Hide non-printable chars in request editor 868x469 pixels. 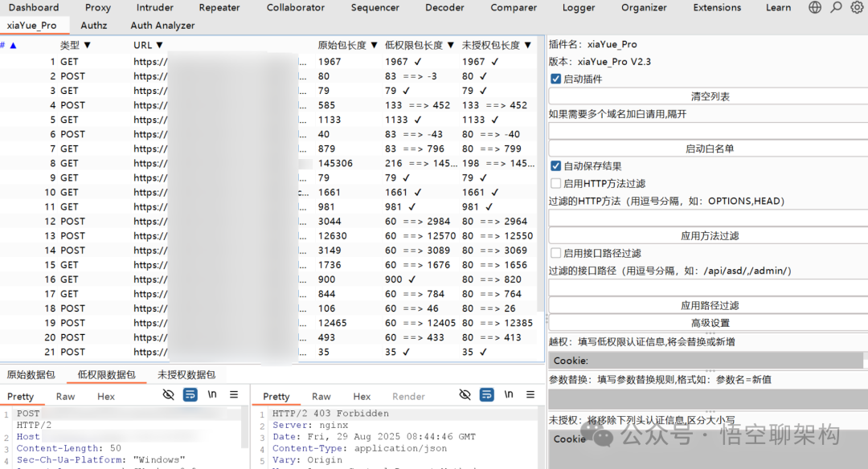[x=168, y=395]
